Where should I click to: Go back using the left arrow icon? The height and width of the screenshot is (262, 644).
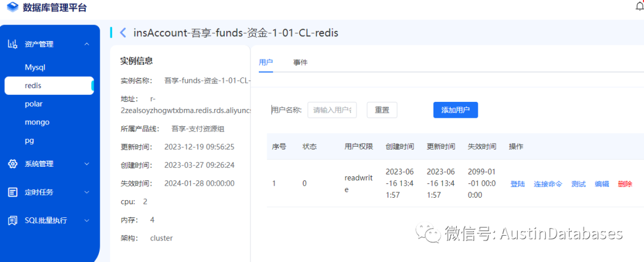coord(122,33)
